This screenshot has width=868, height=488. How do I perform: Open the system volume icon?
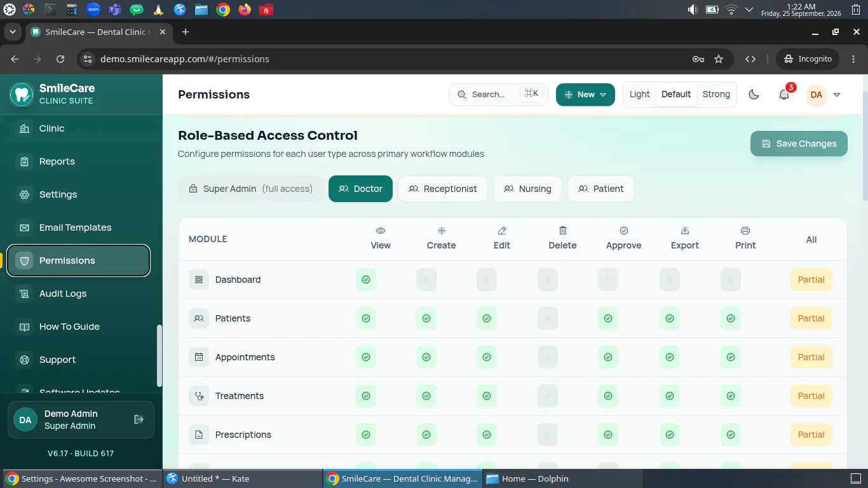[x=693, y=10]
